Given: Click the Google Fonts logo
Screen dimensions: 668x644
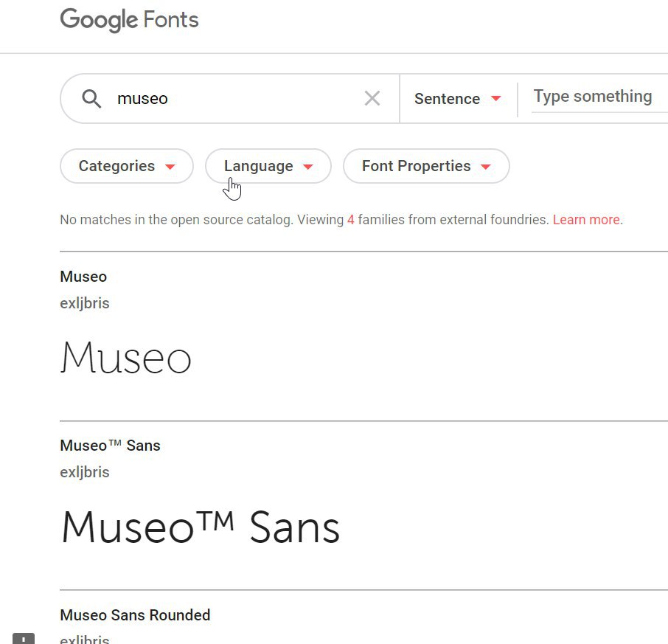Looking at the screenshot, I should coord(129,20).
